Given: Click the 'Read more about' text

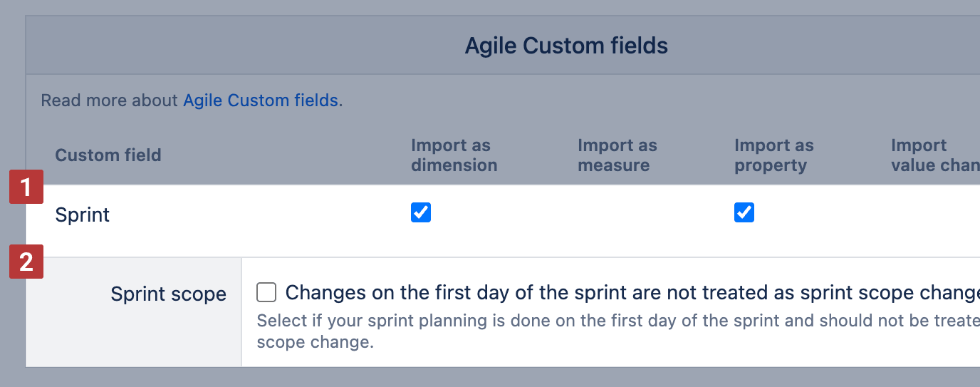Looking at the screenshot, I should point(109,100).
